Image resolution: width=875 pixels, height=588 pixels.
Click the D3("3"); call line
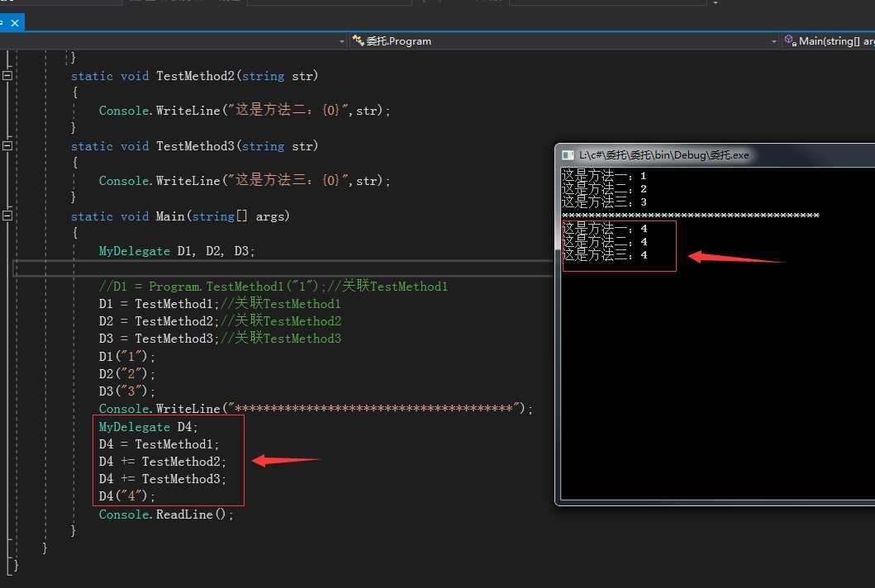127,391
